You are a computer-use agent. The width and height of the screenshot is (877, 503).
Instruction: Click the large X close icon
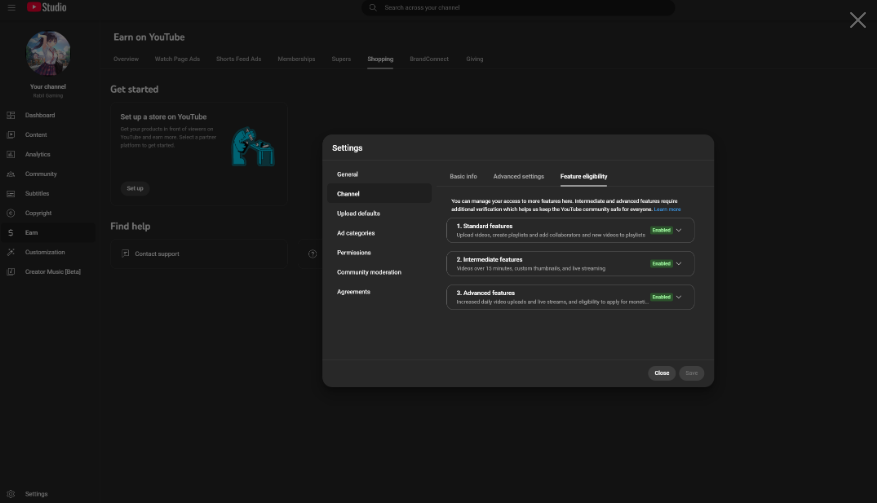point(857,20)
